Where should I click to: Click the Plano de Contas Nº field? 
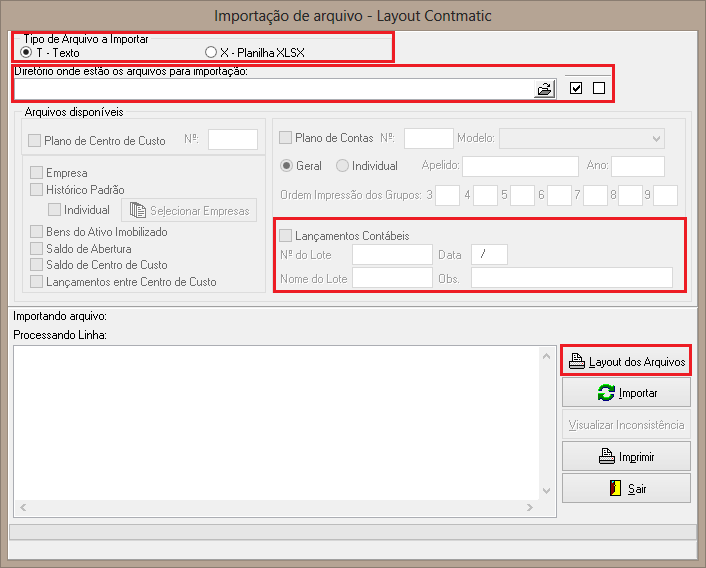(x=429, y=138)
